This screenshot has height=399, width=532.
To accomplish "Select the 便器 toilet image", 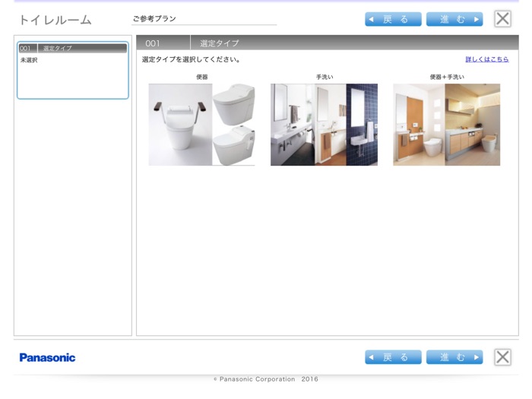I will coord(201,125).
